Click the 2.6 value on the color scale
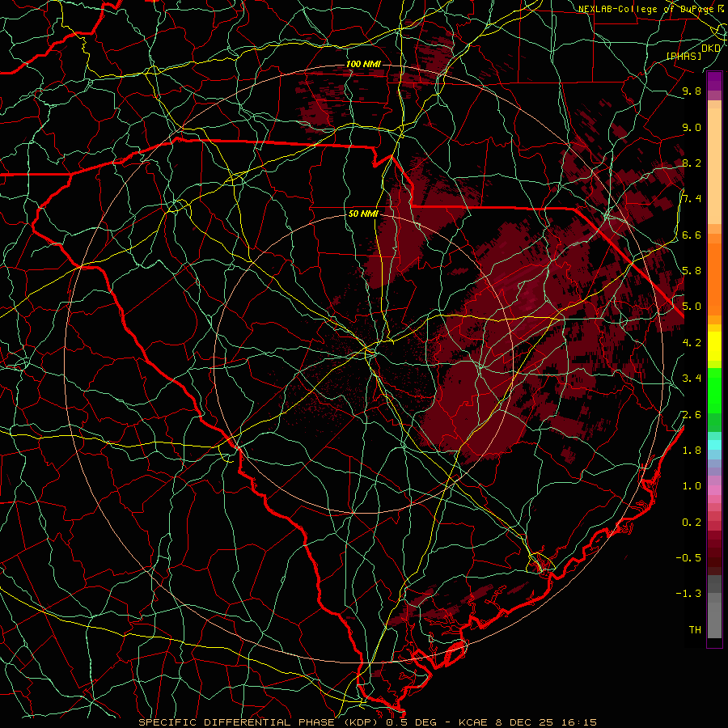This screenshot has width=728, height=728. pos(692,415)
